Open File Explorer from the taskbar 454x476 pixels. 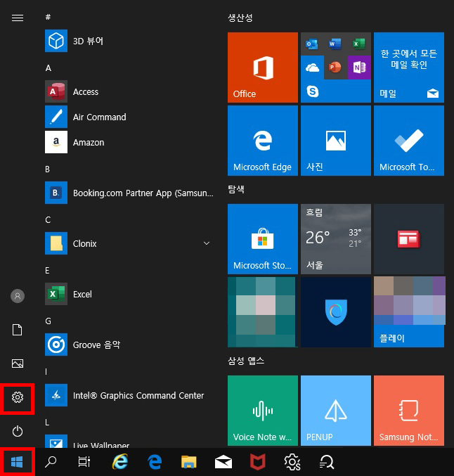(189, 462)
